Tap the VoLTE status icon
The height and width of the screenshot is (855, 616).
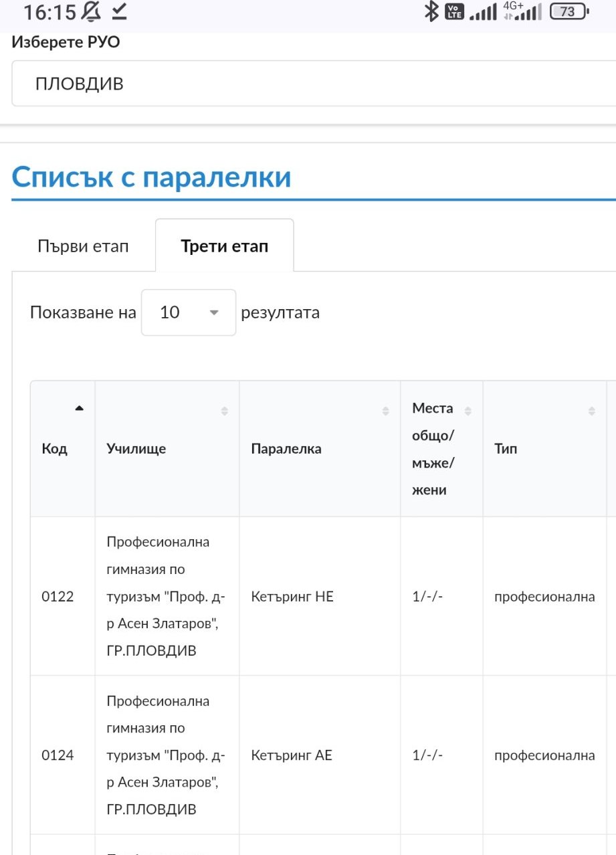tap(453, 12)
